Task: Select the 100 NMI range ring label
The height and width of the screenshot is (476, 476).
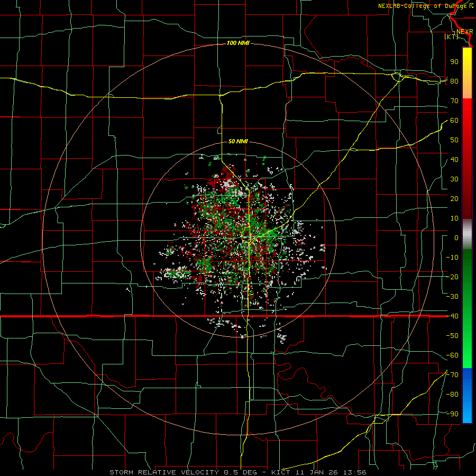Action: tap(238, 43)
